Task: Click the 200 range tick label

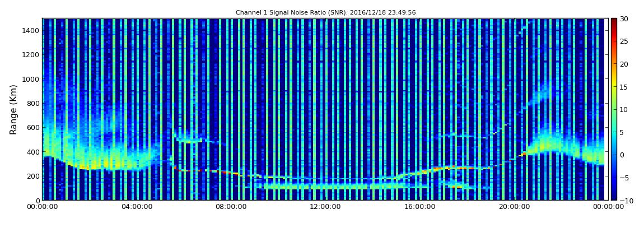Action: 32,176
